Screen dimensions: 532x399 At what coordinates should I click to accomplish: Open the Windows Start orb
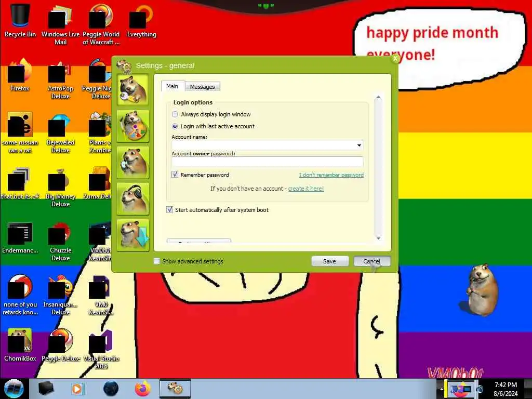[14, 389]
